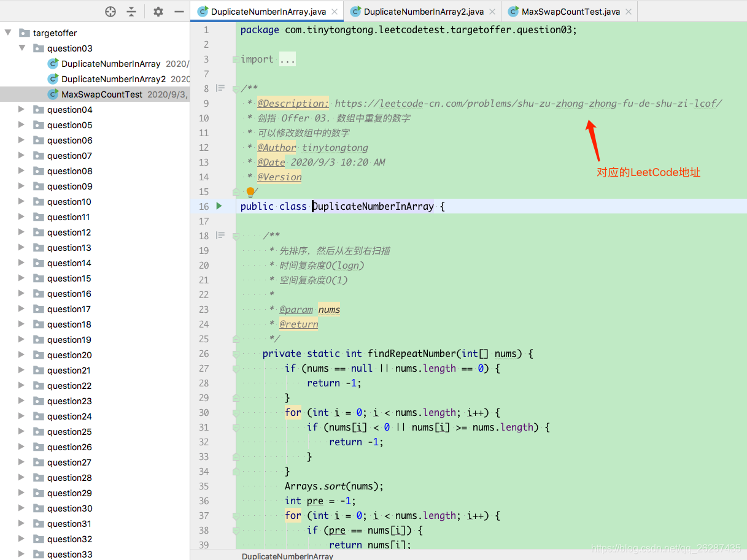This screenshot has height=560, width=747.
Task: Click the @Description tag in Javadoc
Action: pos(293,104)
